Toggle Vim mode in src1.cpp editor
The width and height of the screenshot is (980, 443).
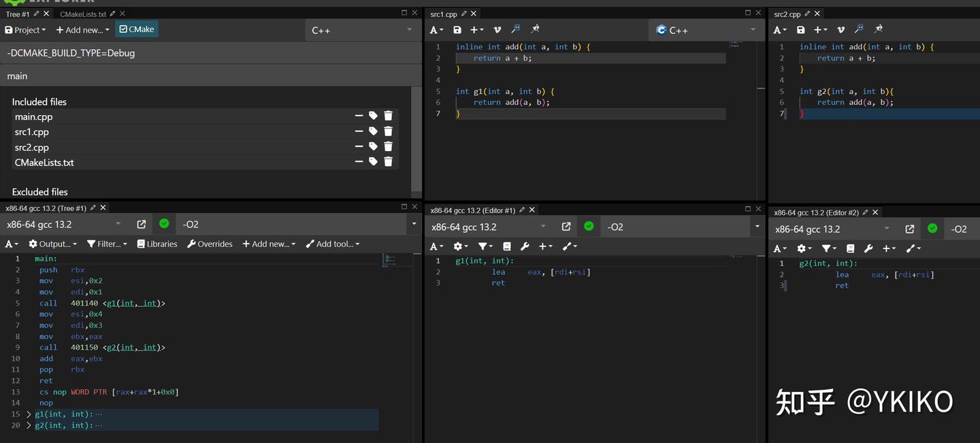[x=497, y=30]
